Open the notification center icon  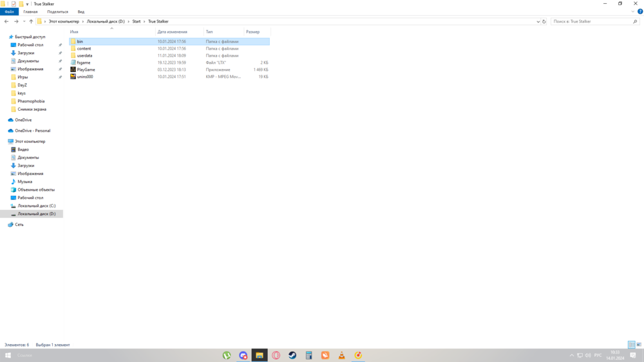[x=633, y=356]
